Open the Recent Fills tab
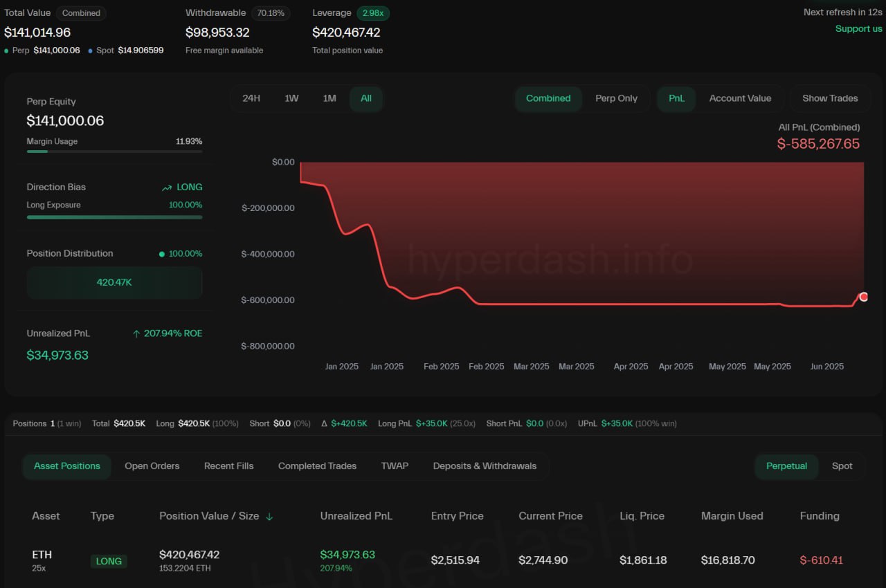This screenshot has height=588, width=886. coord(228,466)
